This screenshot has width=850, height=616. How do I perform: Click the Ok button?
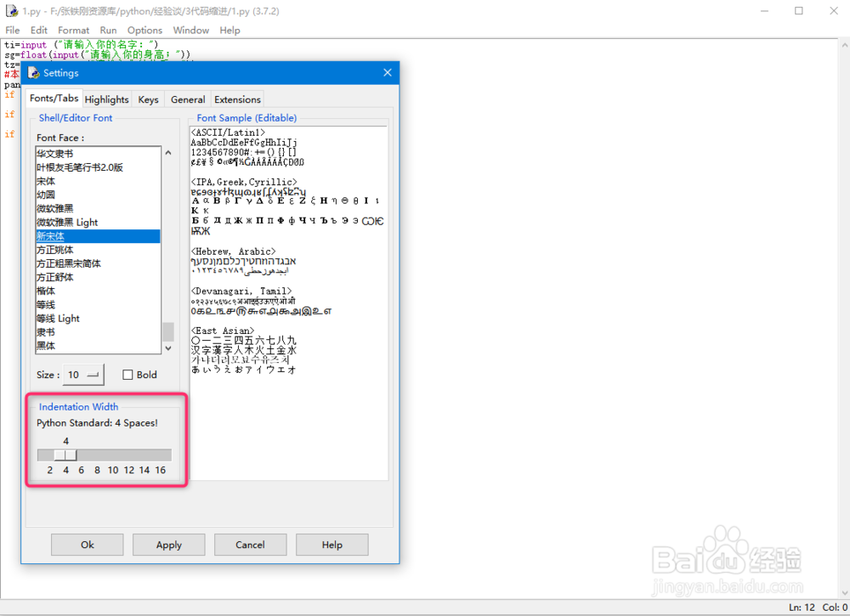(x=88, y=545)
